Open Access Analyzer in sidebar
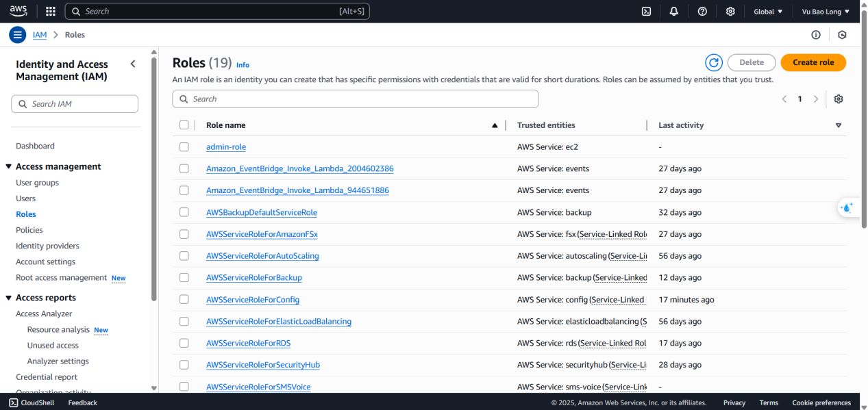The height and width of the screenshot is (410, 868). pos(44,313)
